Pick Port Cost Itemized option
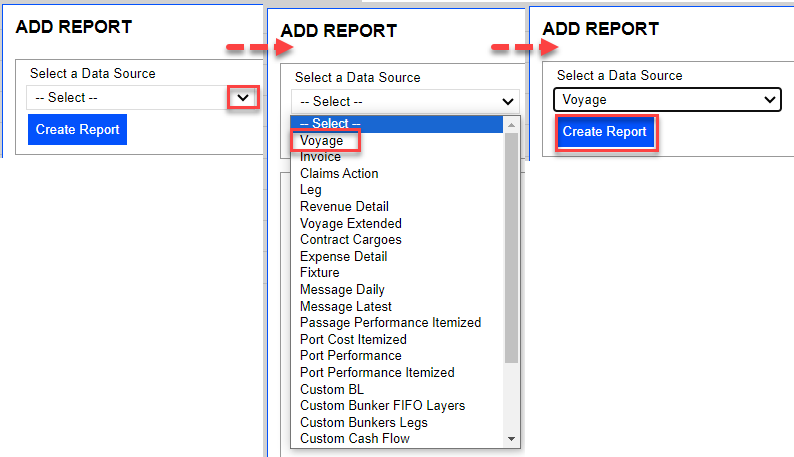The image size is (794, 457). coord(351,339)
